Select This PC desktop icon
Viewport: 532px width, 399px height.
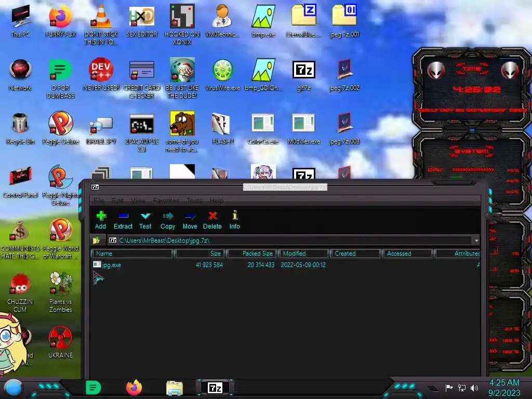coord(20,21)
